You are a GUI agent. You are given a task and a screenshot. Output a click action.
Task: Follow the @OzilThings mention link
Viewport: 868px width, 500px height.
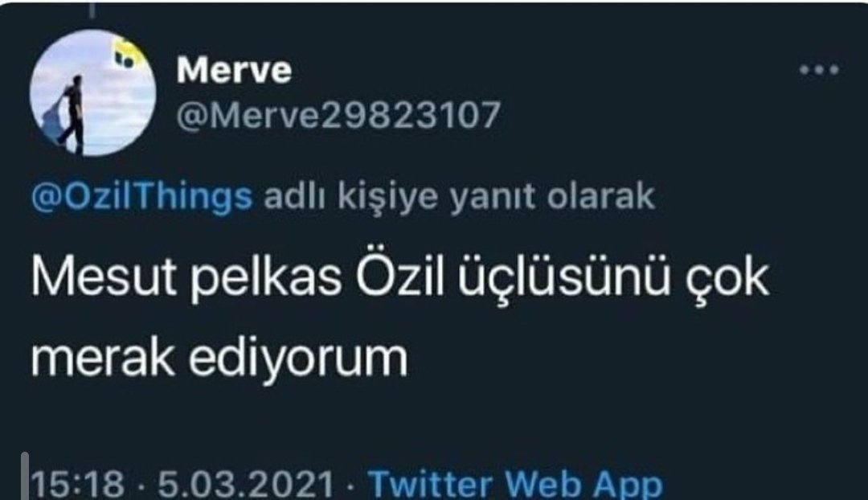(x=142, y=197)
